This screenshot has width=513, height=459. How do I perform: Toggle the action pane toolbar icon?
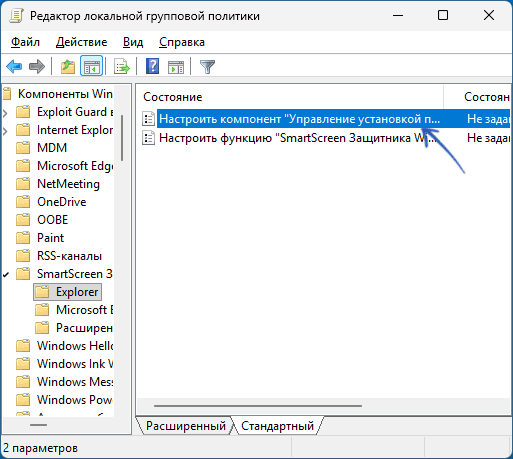[x=176, y=67]
